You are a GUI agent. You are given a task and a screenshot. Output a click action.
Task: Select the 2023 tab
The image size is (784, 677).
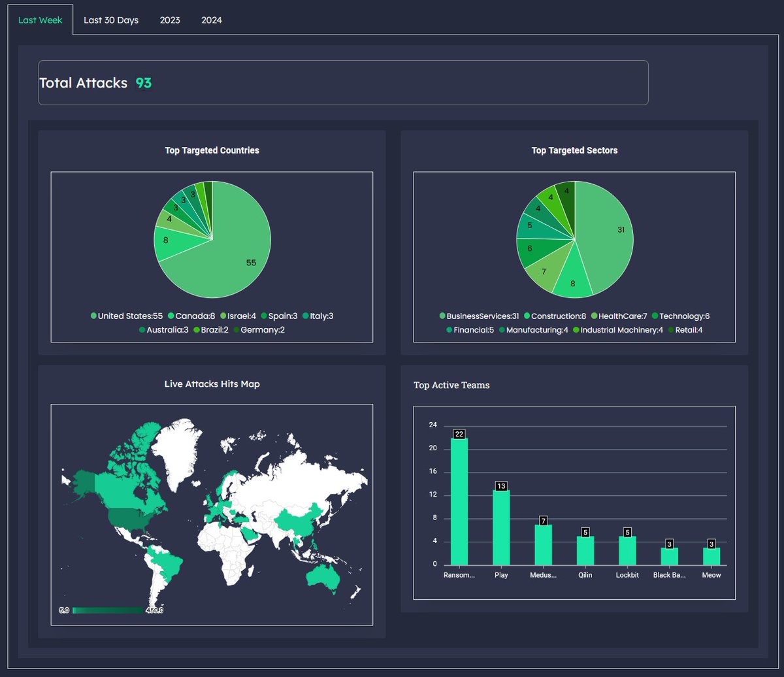point(170,20)
